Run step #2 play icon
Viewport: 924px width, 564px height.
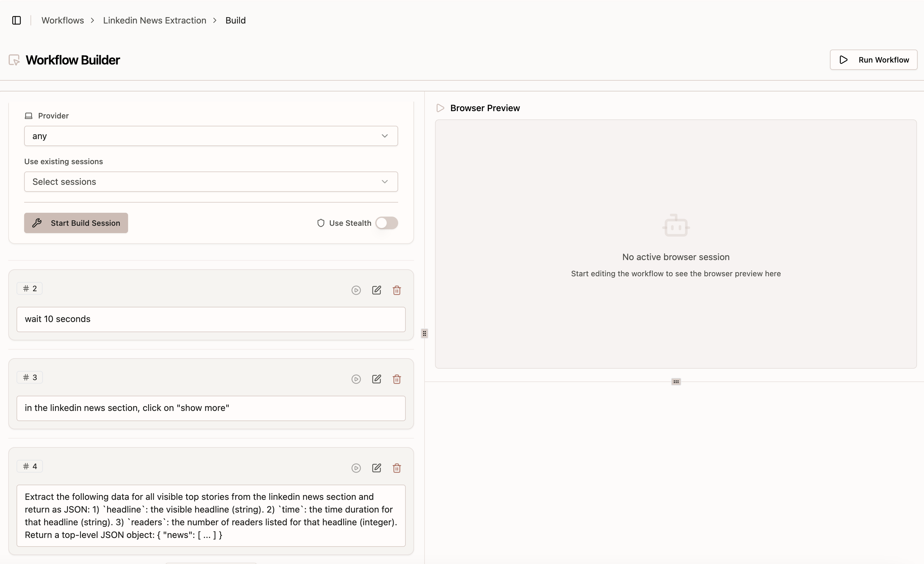356,291
